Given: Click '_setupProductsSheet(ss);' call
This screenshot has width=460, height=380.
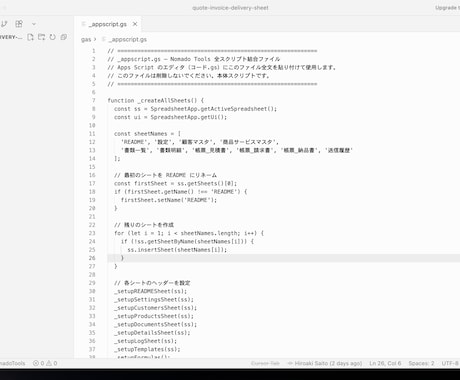Looking at the screenshot, I should (x=154, y=316).
